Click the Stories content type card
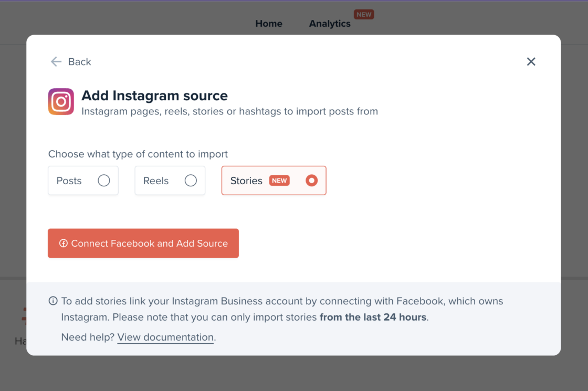This screenshot has height=391, width=588. pos(274,180)
